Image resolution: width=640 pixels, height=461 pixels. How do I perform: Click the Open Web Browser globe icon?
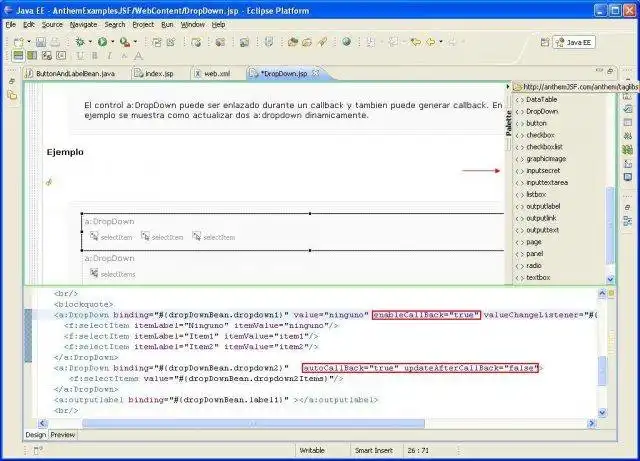(347, 42)
